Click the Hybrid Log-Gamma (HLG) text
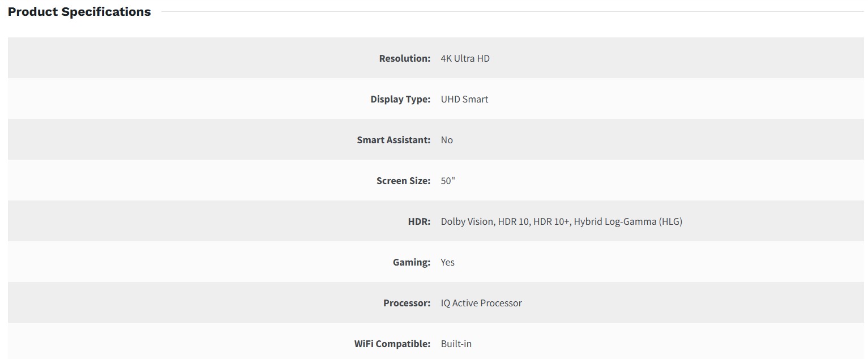868x359 pixels. tap(628, 221)
